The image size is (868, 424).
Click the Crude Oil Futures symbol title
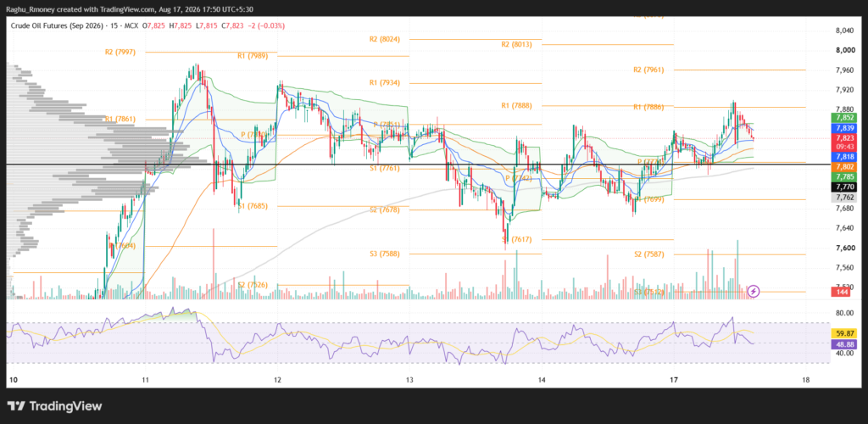pyautogui.click(x=57, y=26)
